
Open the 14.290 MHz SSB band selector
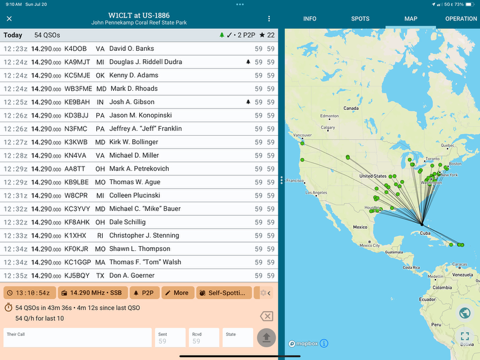tap(93, 293)
